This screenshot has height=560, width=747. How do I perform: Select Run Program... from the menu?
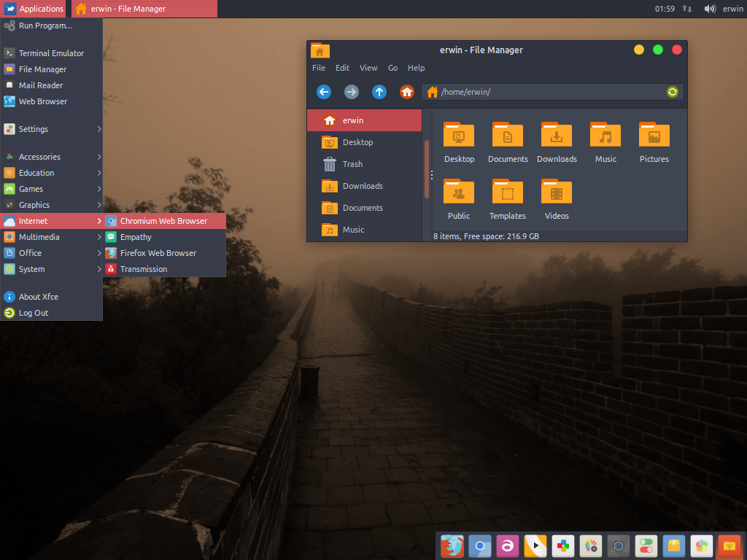pos(52,26)
